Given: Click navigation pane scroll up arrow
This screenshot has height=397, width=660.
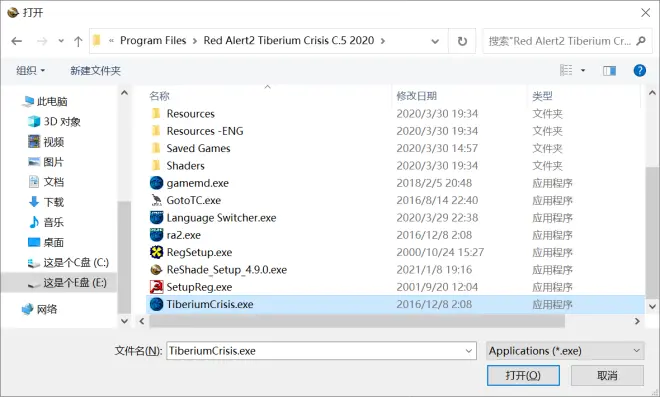Looking at the screenshot, I should 125,93.
